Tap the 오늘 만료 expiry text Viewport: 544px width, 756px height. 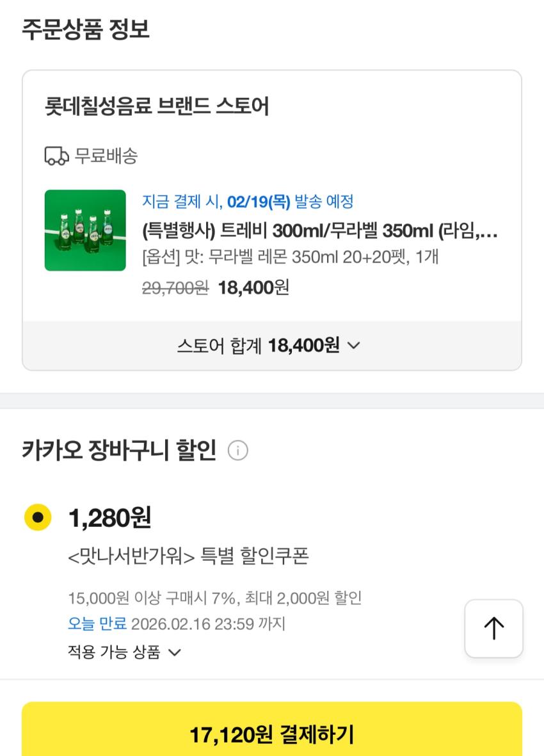[97, 623]
